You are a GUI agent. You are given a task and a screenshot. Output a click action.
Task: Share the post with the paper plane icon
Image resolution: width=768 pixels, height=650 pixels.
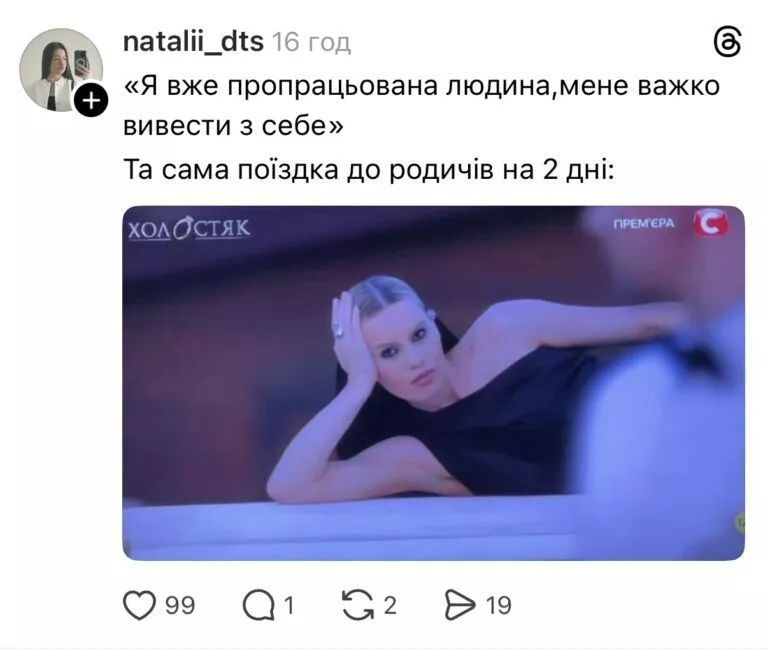coord(460,605)
